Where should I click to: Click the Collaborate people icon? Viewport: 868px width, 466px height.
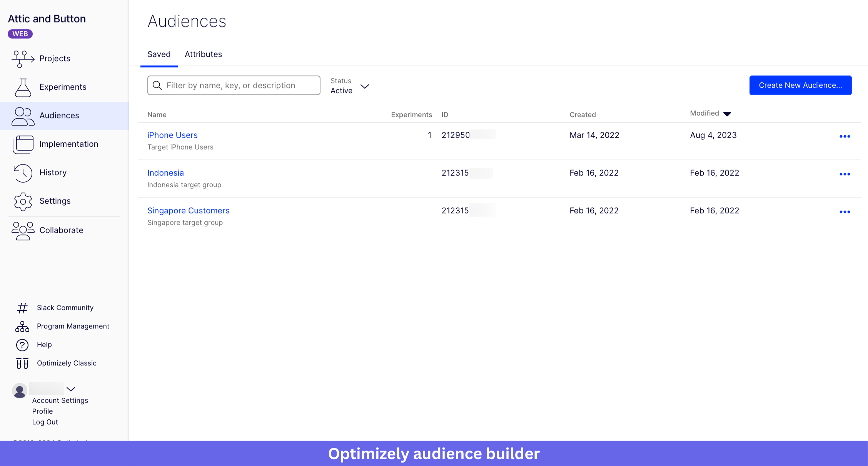click(x=22, y=230)
